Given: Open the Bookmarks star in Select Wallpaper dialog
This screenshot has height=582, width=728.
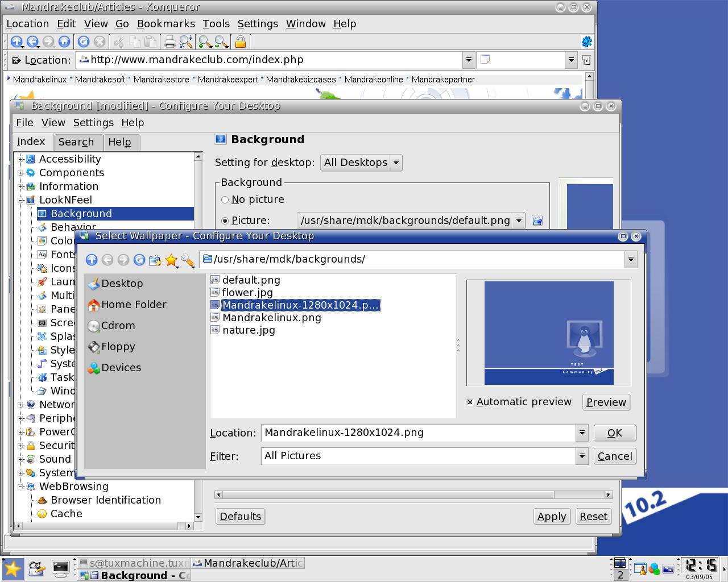Looking at the screenshot, I should (x=171, y=260).
